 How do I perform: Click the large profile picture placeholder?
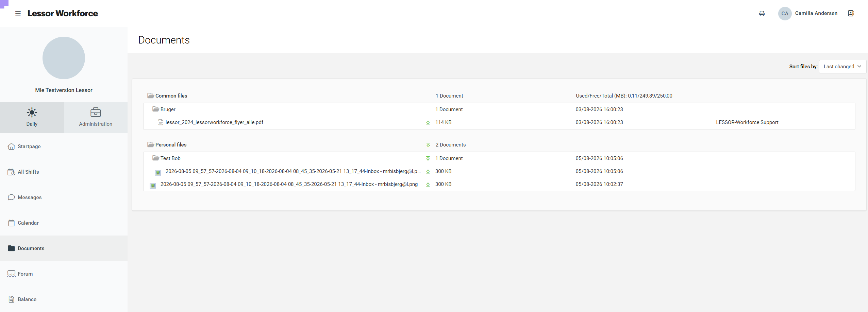point(64,58)
